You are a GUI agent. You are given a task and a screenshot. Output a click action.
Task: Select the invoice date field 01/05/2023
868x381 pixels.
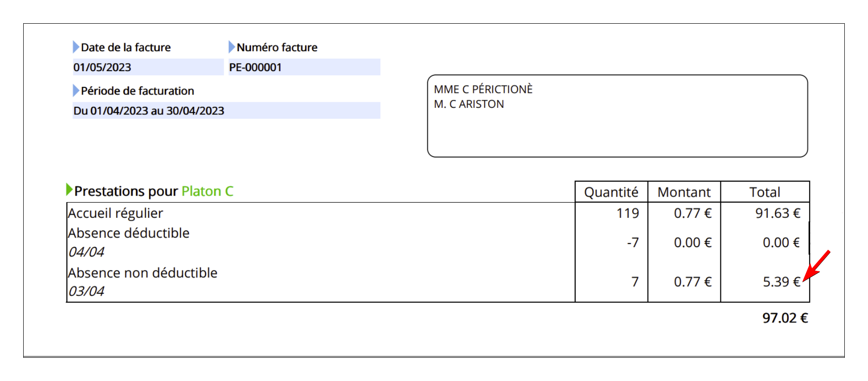coord(148,67)
